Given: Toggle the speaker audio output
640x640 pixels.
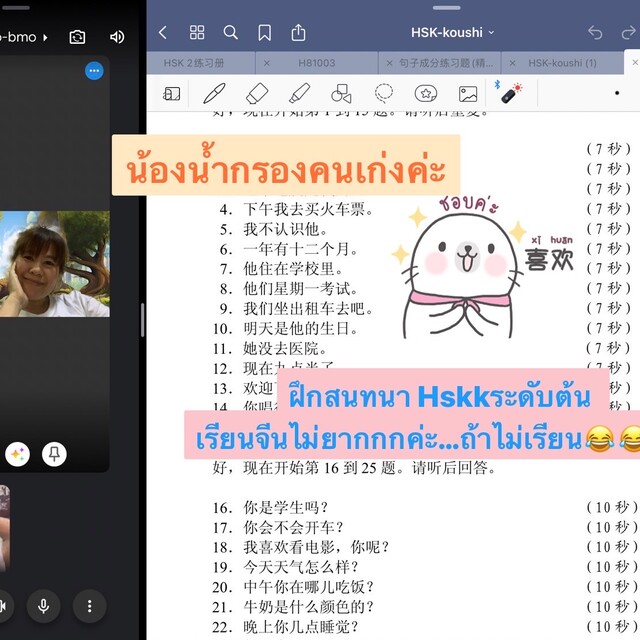Looking at the screenshot, I should click(117, 37).
